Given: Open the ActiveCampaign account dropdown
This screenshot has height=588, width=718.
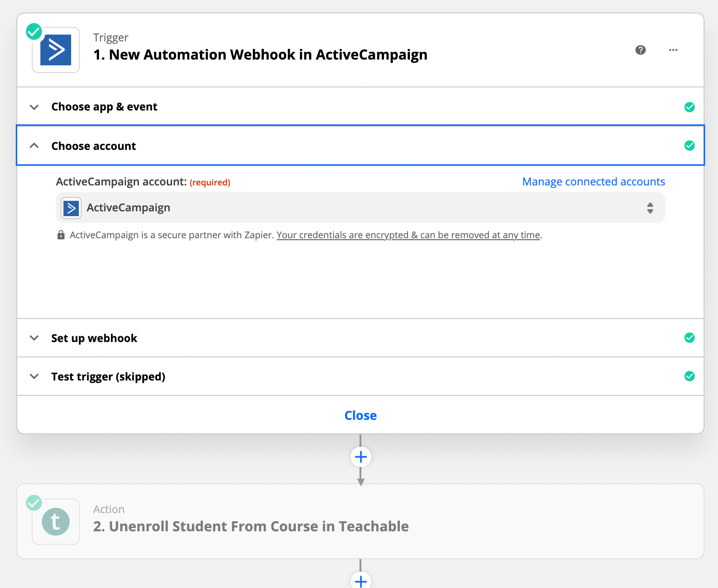Looking at the screenshot, I should pyautogui.click(x=360, y=208).
